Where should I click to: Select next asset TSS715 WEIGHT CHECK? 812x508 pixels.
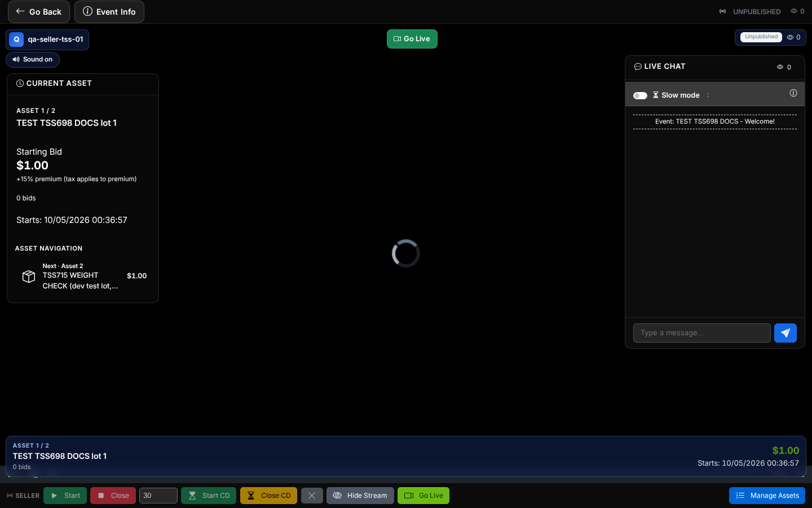pyautogui.click(x=83, y=276)
